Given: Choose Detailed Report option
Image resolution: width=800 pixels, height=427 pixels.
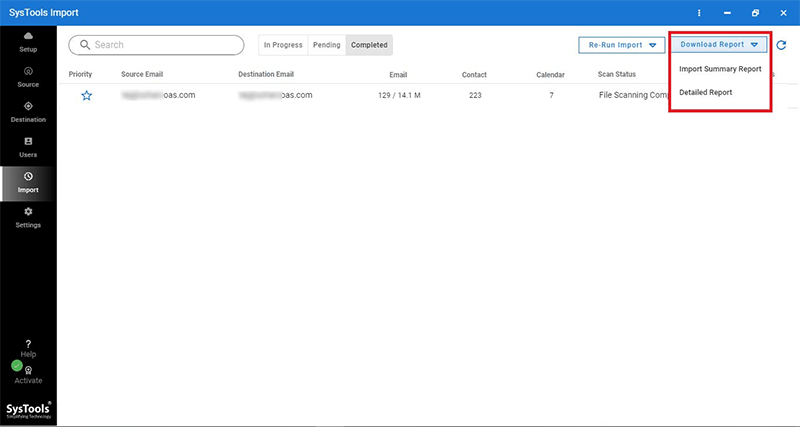Looking at the screenshot, I should coord(706,92).
